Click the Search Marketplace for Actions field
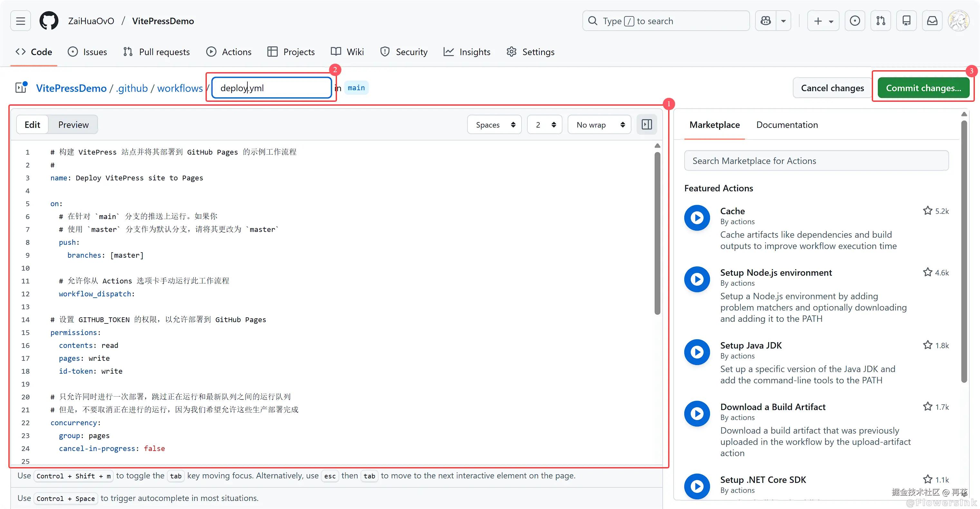This screenshot has width=980, height=509. [816, 161]
